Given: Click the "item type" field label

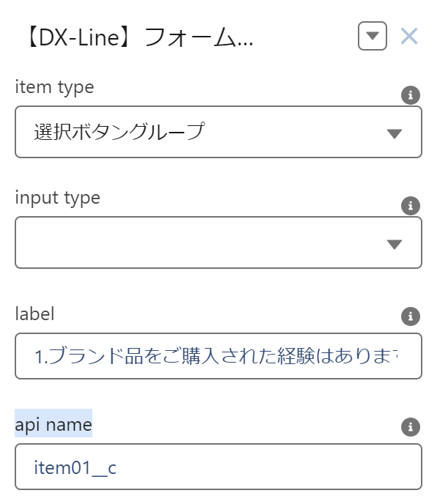Looking at the screenshot, I should tap(55, 87).
